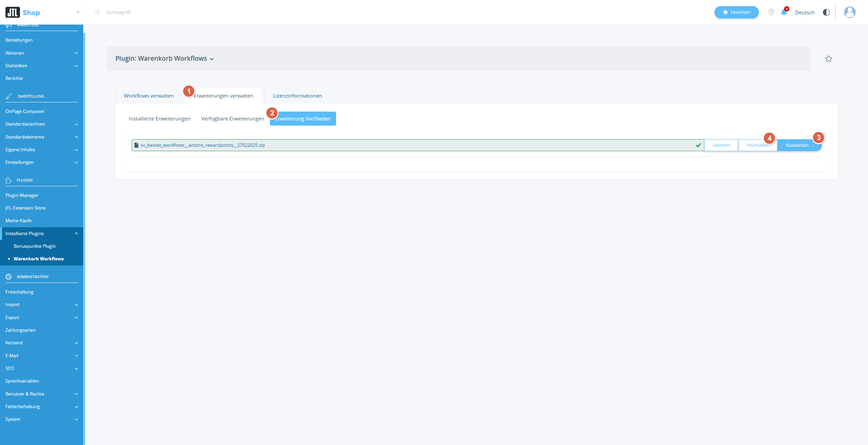Click the JTL Shop logo
868x445 pixels.
tap(23, 13)
